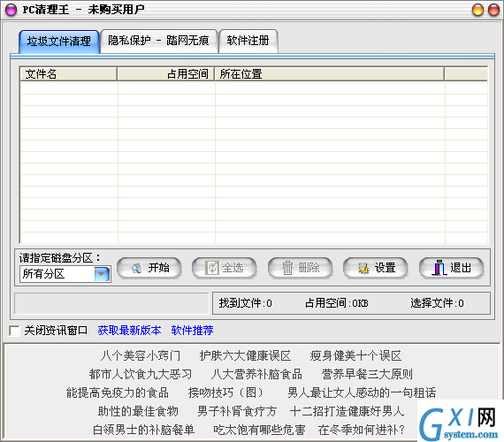Open the 软件推荐 link
Viewport: 504px width, 442px height.
tap(192, 331)
